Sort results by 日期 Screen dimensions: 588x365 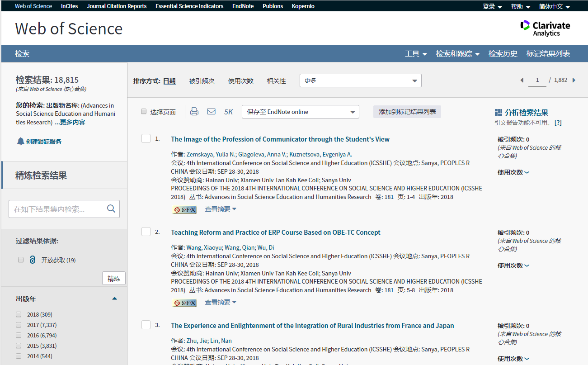pos(169,81)
